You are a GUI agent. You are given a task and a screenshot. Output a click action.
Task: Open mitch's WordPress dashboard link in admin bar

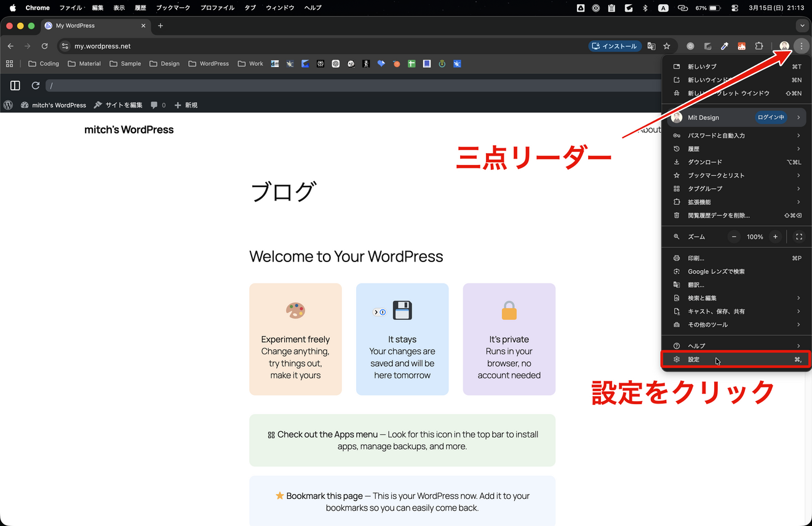click(54, 105)
